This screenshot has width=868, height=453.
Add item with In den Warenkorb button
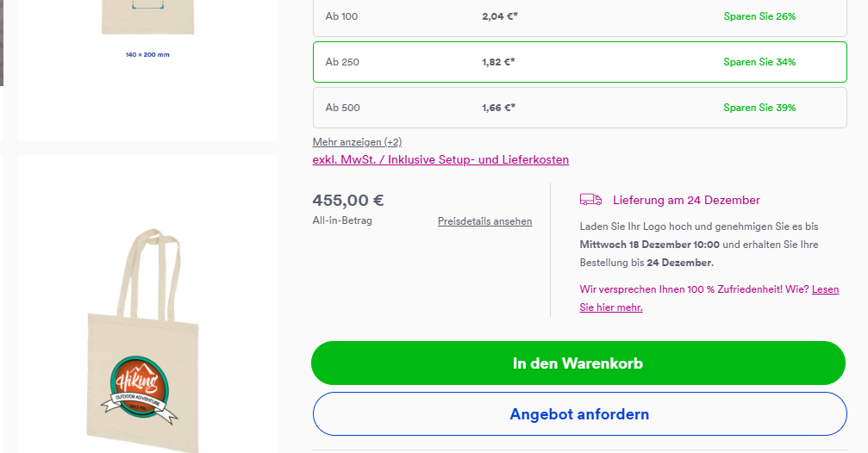click(x=578, y=363)
